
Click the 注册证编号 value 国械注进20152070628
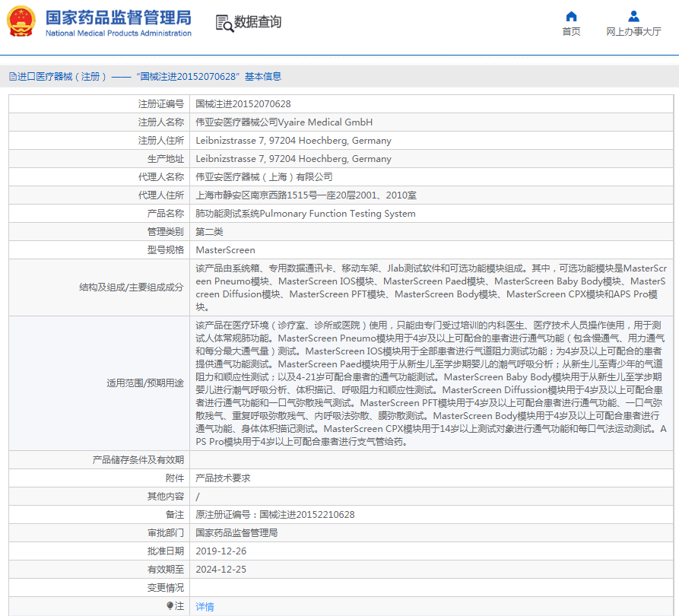243,104
